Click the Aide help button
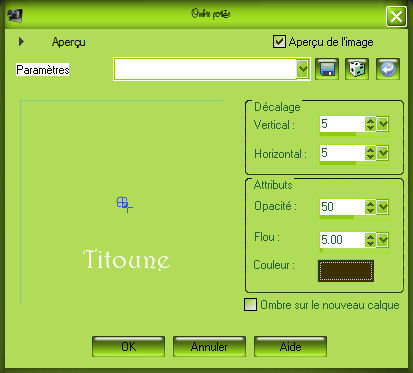413x373 pixels. pyautogui.click(x=290, y=347)
